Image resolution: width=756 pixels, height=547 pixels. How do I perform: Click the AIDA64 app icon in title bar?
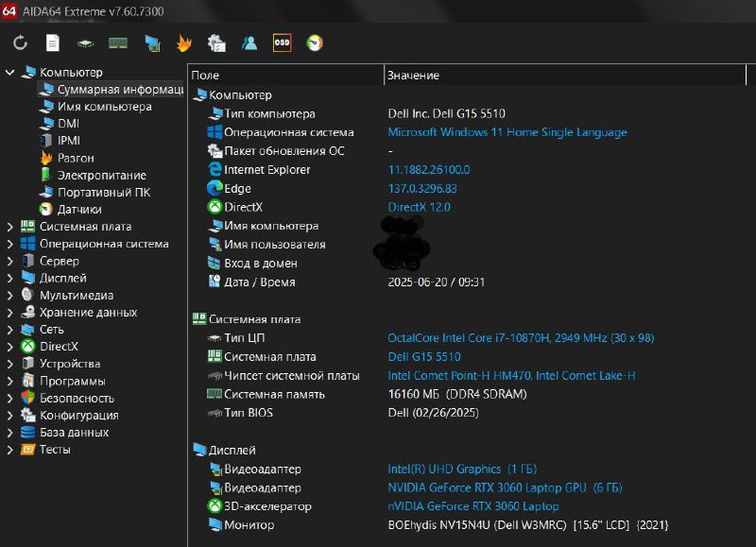[9, 11]
